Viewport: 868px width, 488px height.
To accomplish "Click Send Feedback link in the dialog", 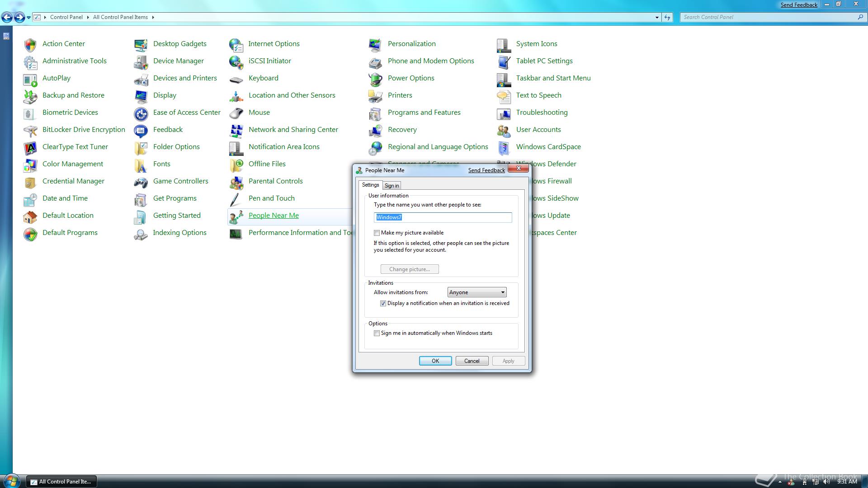I will pos(486,170).
